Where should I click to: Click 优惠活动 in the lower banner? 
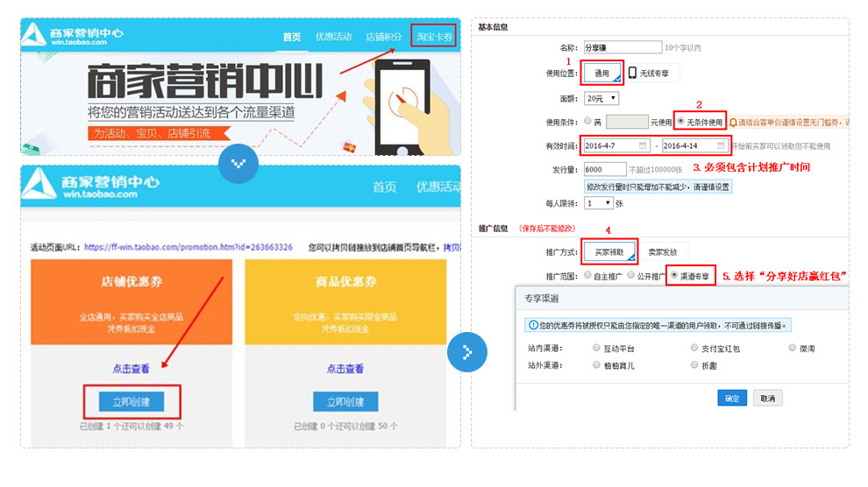(x=438, y=187)
